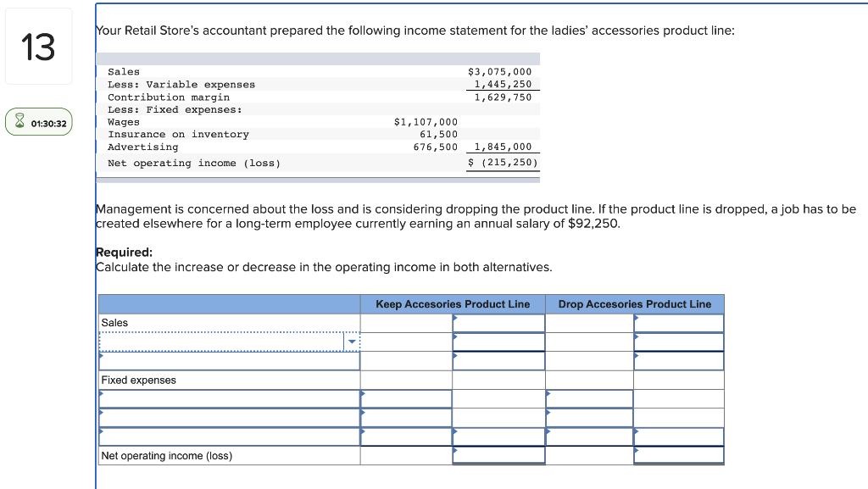
Task: Click the empty input row below Fixed expenses
Action: [229, 398]
